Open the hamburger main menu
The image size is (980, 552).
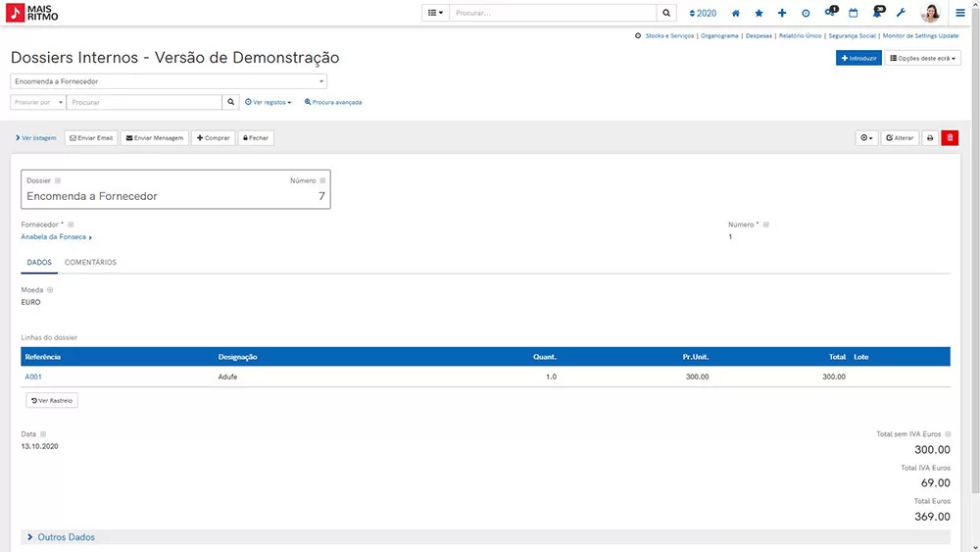click(960, 13)
